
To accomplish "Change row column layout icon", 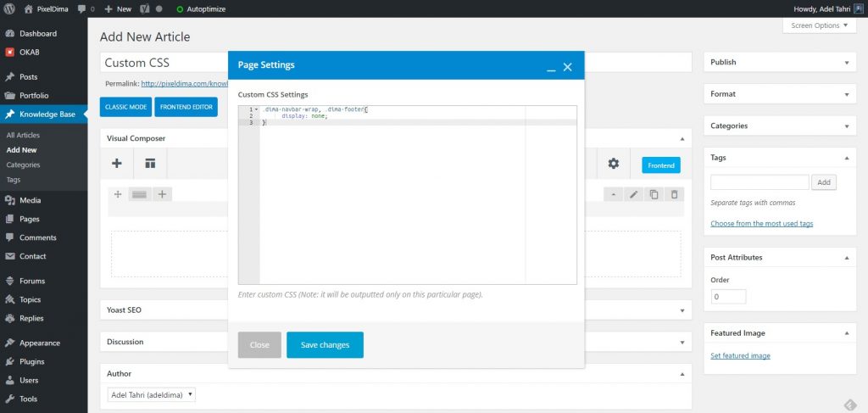I will click(x=139, y=194).
